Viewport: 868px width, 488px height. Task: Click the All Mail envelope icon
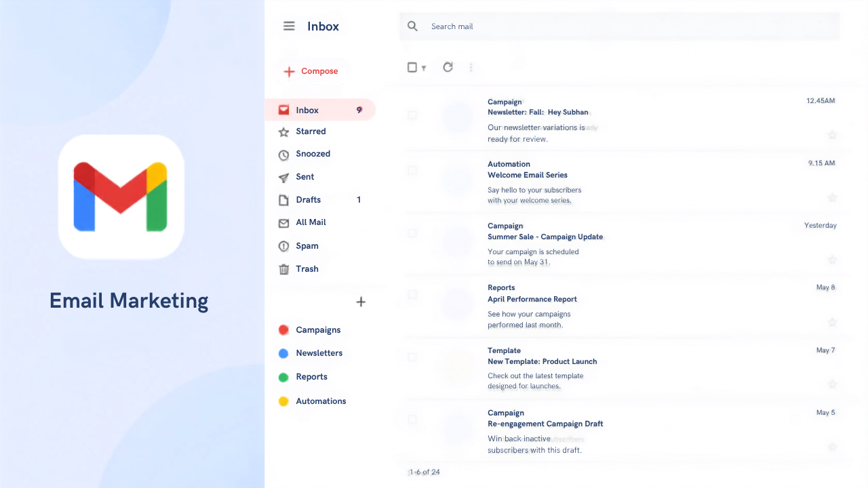pyautogui.click(x=283, y=223)
